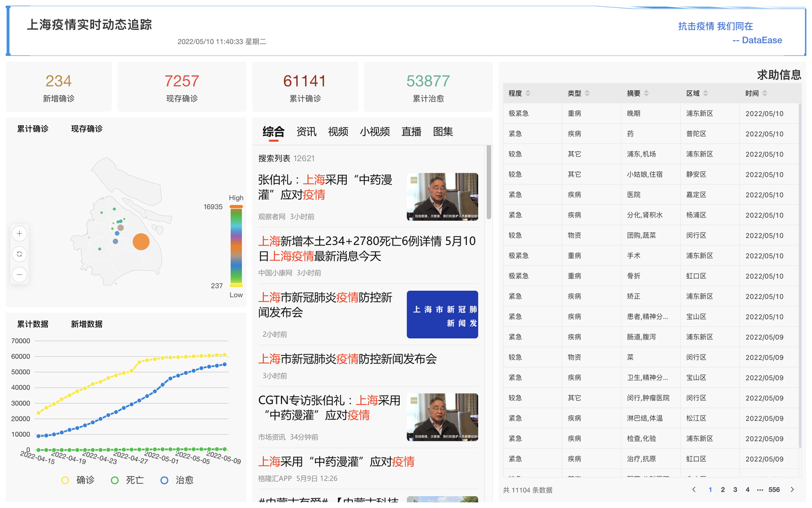Switch chart to 新增数据 tab
812x508 pixels.
coord(87,324)
